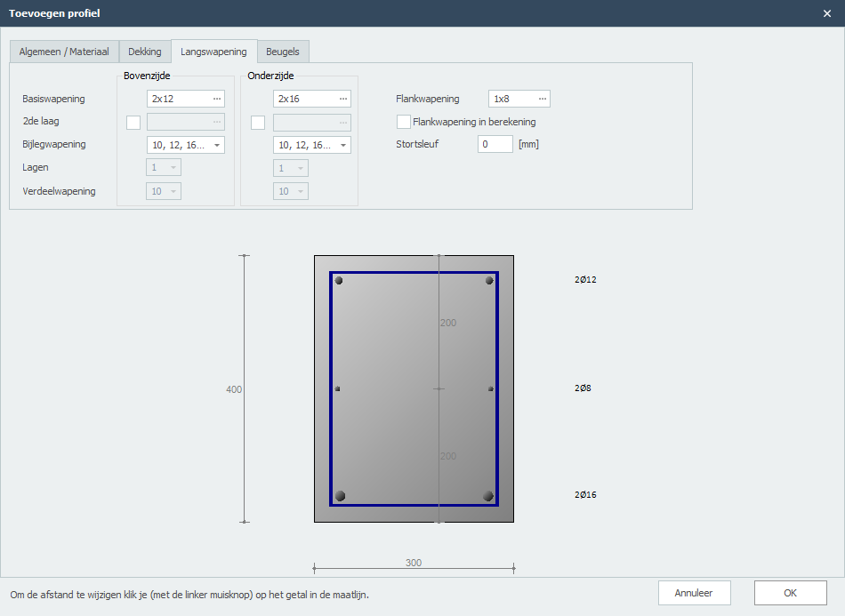
Task: Open ellipsis picker for Onderzijde Basiswapening
Action: coord(342,100)
